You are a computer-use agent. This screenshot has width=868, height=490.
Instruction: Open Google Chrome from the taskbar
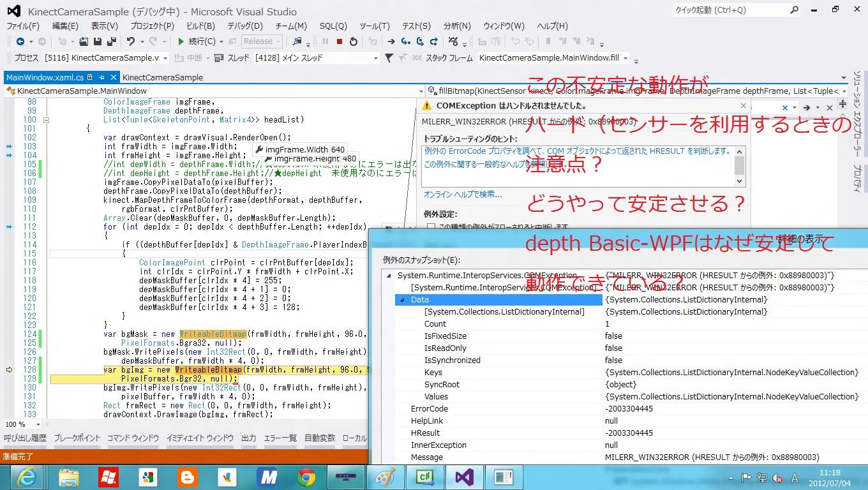306,477
